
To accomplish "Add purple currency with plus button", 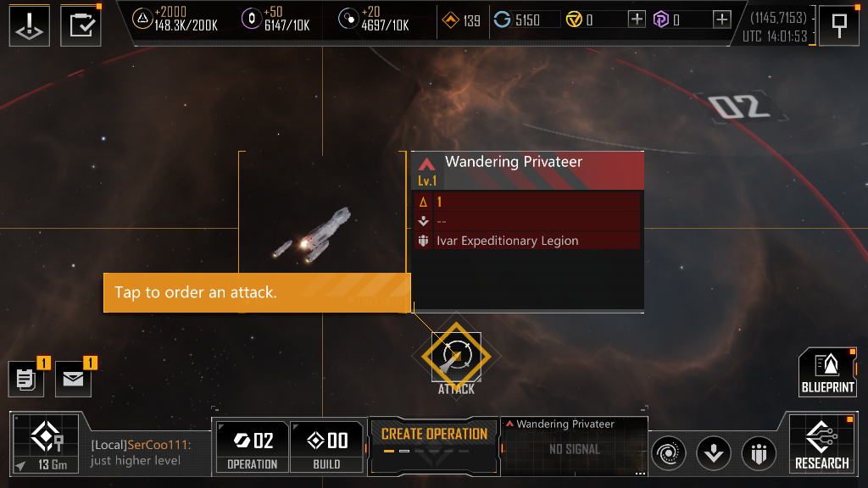I will (721, 20).
